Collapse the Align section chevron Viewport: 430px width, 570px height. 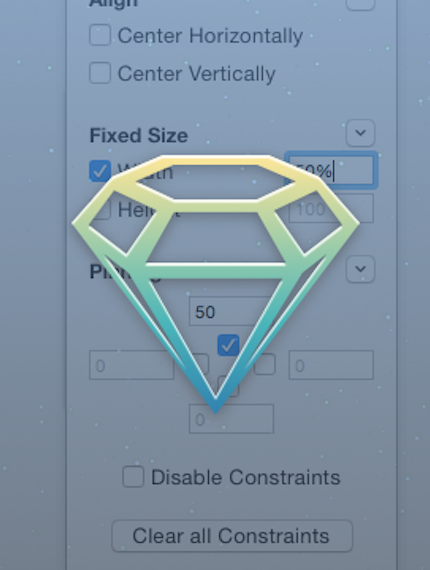360,4
